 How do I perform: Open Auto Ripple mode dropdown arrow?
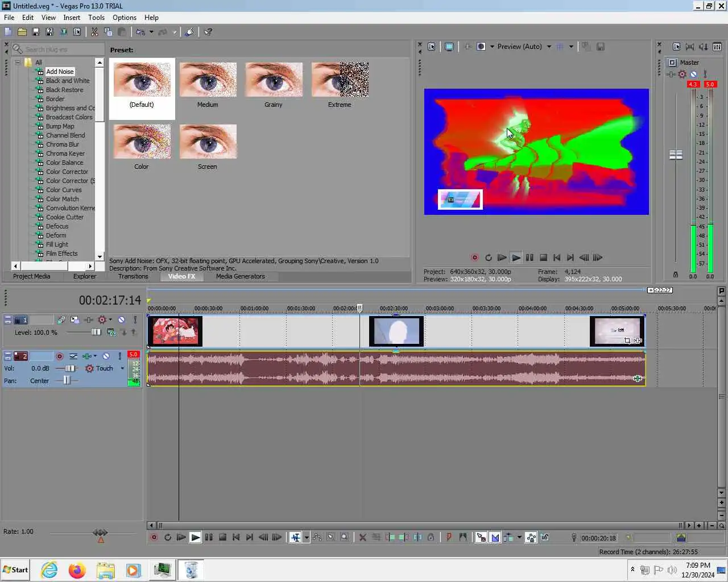pos(519,537)
